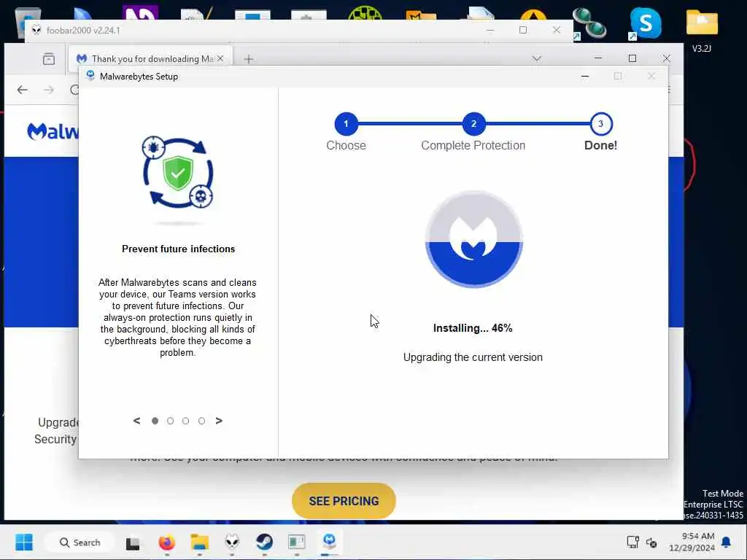Click the taskbar clock showing 9:54 AM
The image size is (747, 560).
tap(692, 542)
